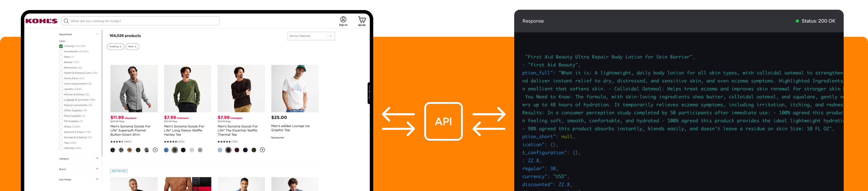The width and height of the screenshot is (868, 191).
Task: Open Men's Sonoma Supersoft Flannel Button-Down Shirt
Action: 131,131
